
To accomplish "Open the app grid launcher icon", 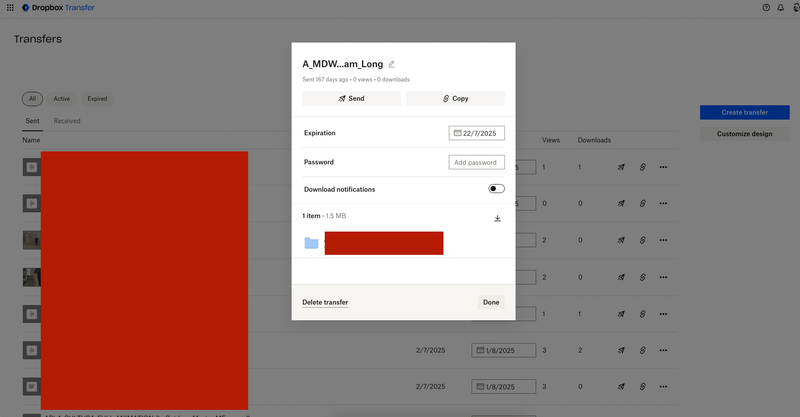I will [10, 7].
